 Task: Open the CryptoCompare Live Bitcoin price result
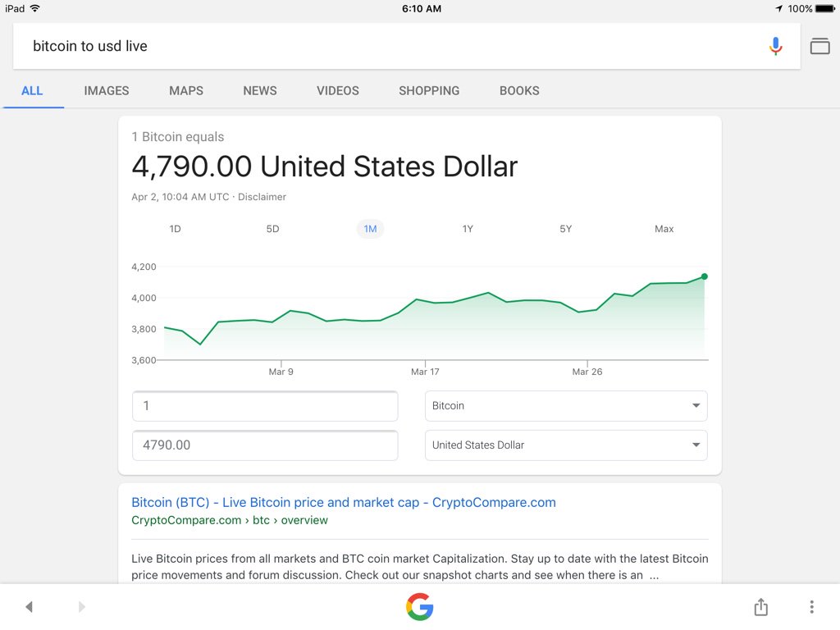coord(344,503)
